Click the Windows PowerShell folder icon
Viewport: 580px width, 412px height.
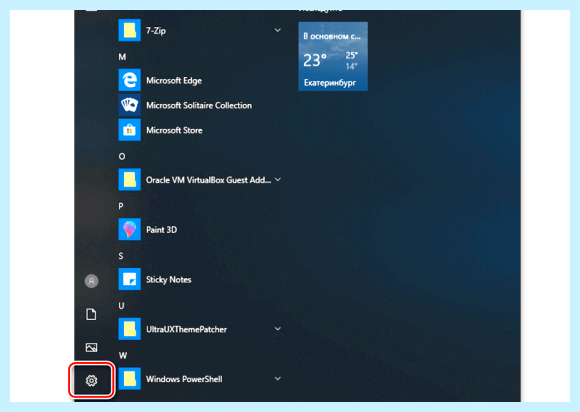tap(129, 378)
